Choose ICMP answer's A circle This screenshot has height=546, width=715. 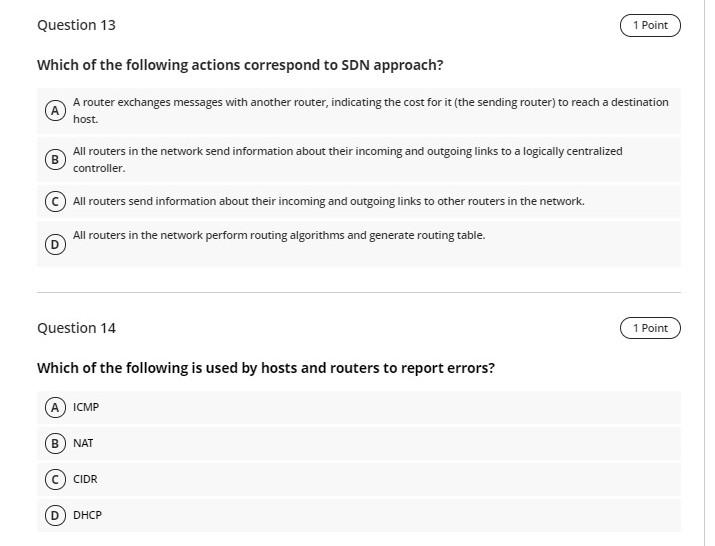click(x=55, y=407)
